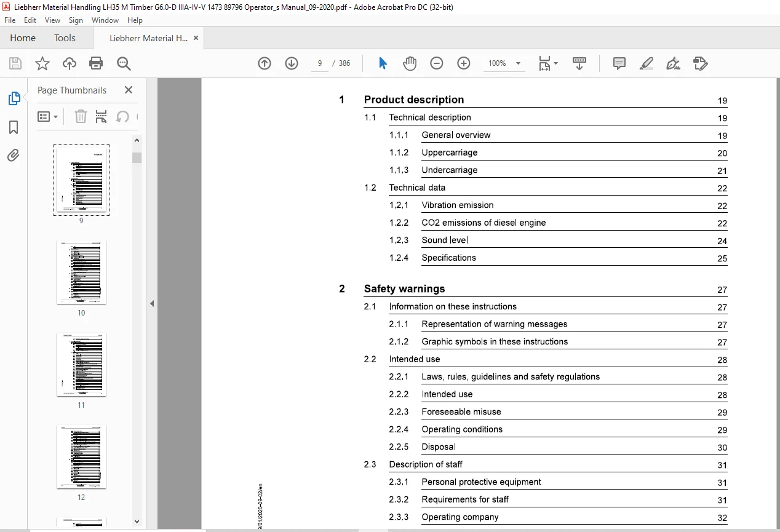
Task: Click the Sound level entry
Action: tap(445, 240)
